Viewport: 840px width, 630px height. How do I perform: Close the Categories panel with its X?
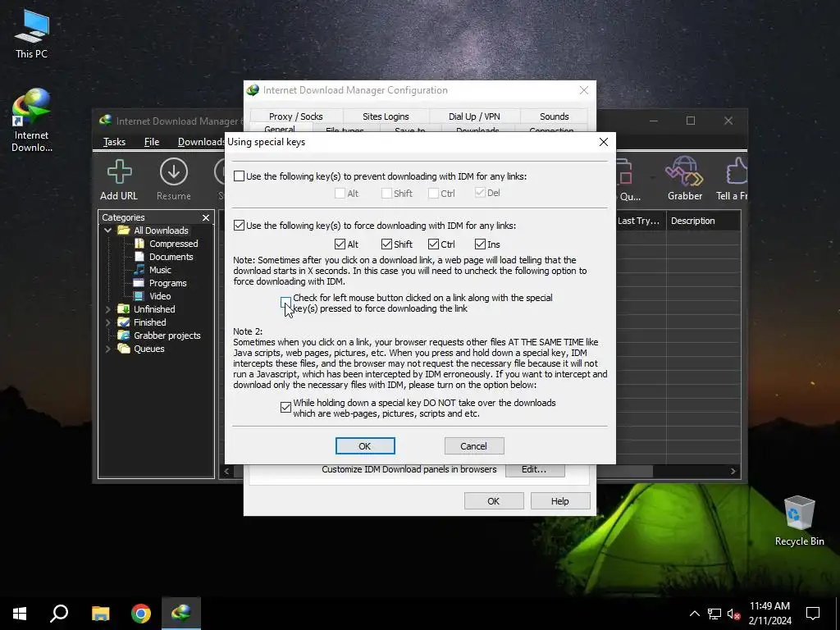pyautogui.click(x=206, y=217)
